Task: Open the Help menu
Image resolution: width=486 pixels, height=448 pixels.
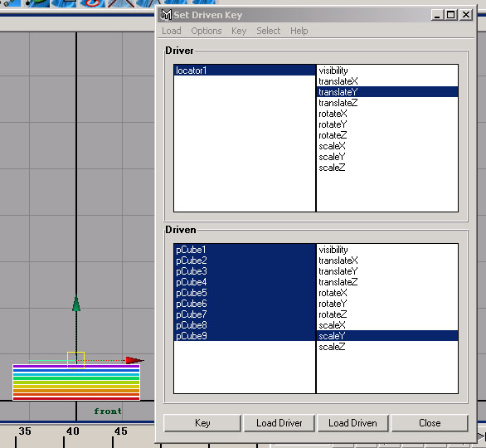Action: (x=299, y=31)
